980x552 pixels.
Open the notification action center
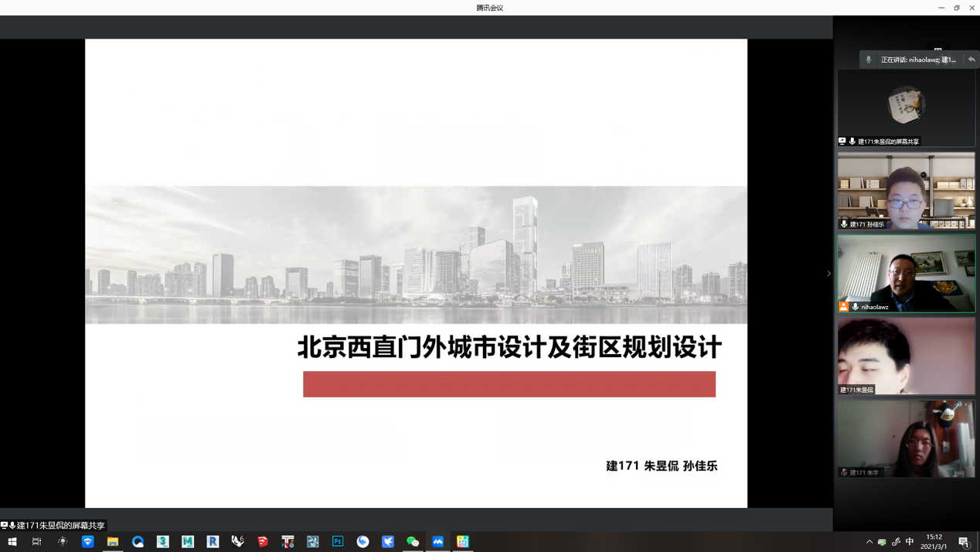[964, 541]
